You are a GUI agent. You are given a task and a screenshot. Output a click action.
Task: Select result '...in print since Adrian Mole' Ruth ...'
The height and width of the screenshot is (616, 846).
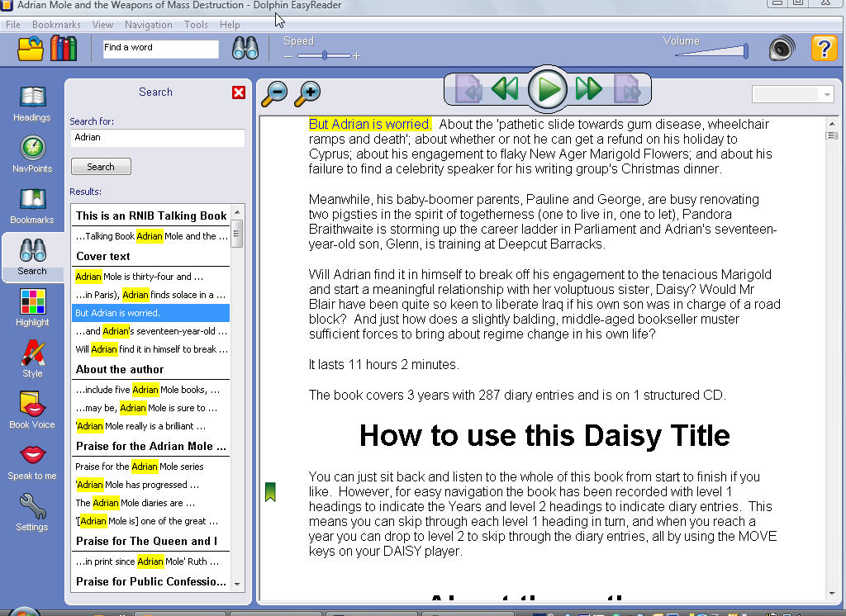click(x=151, y=562)
